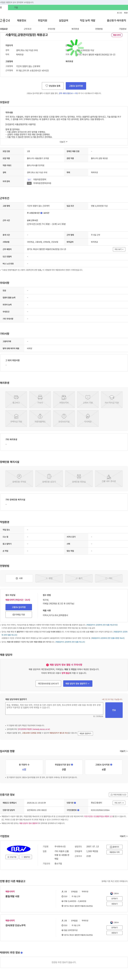
Task: Click the 이메일 지원 button
Action: tap(19, 614)
